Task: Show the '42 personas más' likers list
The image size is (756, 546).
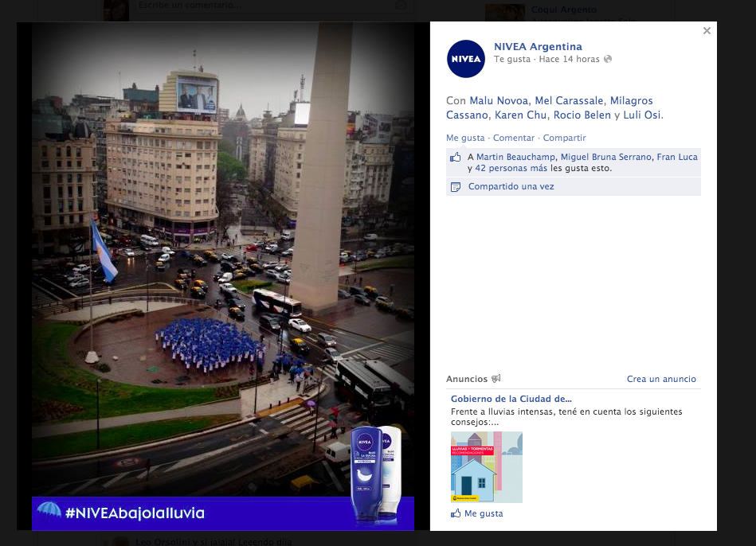Action: [x=511, y=168]
